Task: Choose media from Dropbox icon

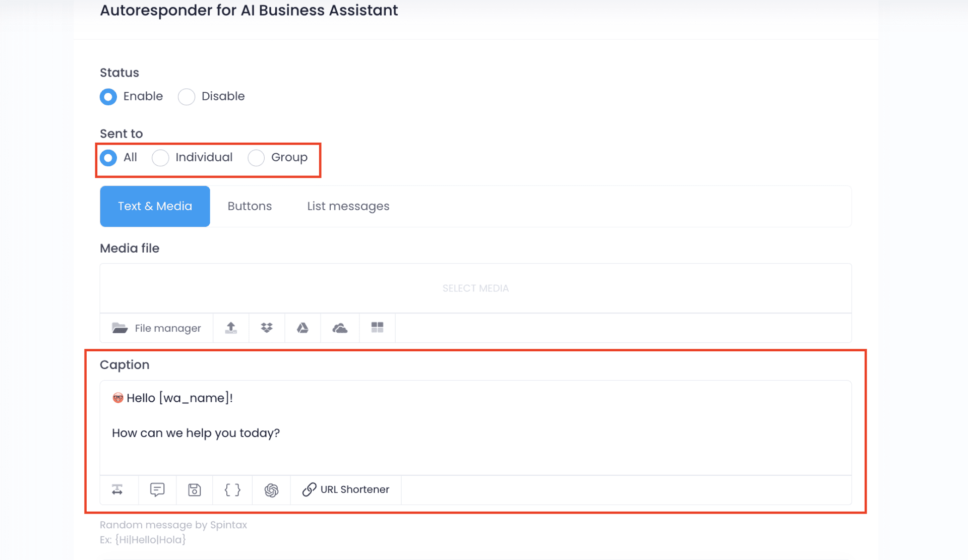Action: click(267, 328)
